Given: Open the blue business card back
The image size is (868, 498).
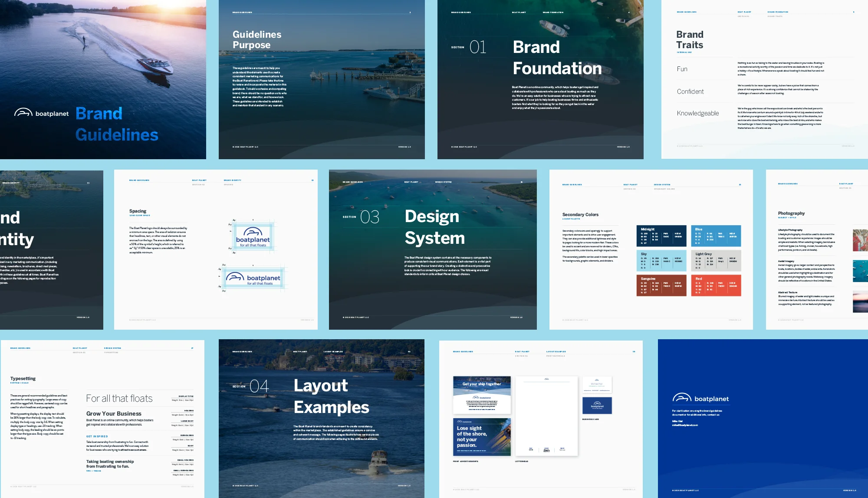Looking at the screenshot, I should (x=597, y=406).
